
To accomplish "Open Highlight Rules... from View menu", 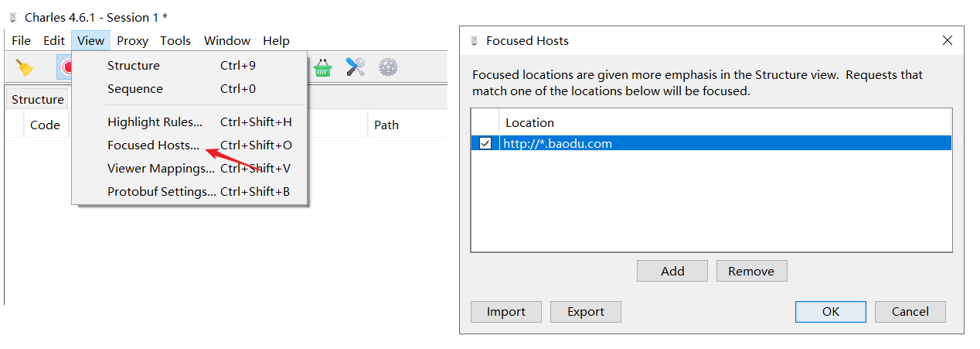I will pos(190,121).
